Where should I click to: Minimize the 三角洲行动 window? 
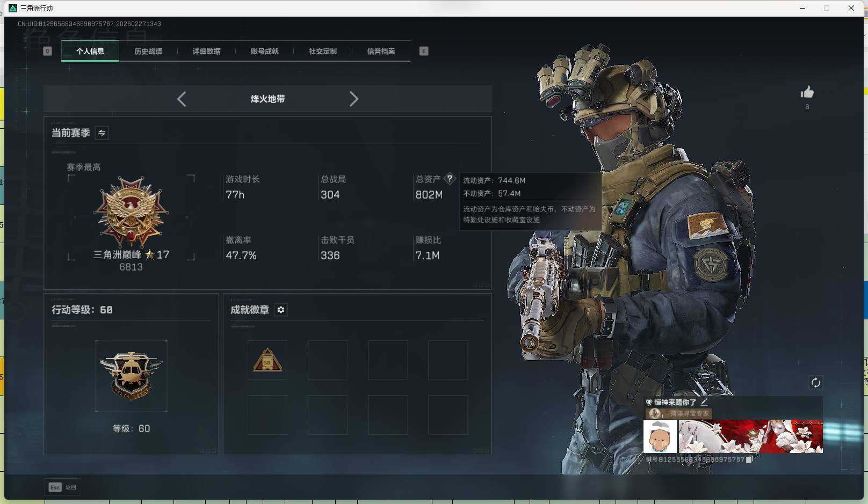[802, 8]
